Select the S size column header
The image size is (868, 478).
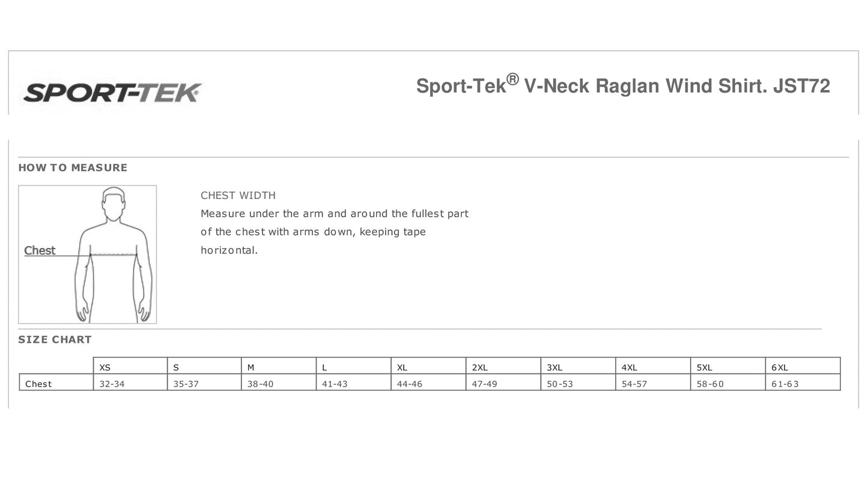tap(176, 367)
